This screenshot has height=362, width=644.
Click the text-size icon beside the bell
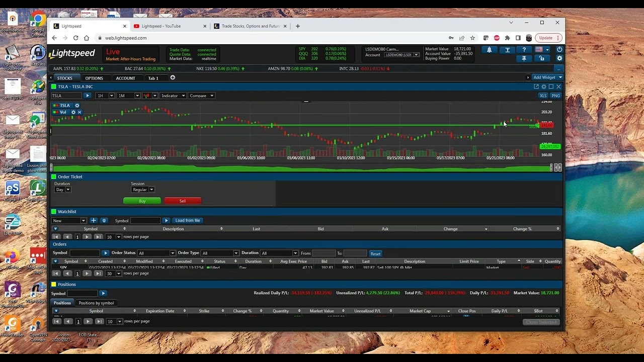coord(507,50)
